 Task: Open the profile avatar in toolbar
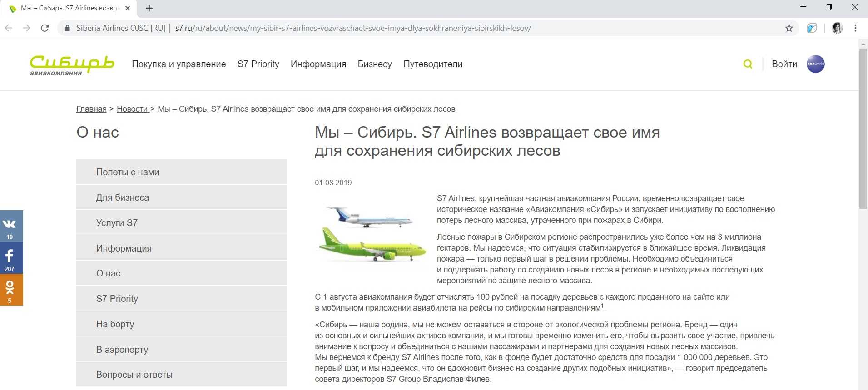[x=837, y=28]
